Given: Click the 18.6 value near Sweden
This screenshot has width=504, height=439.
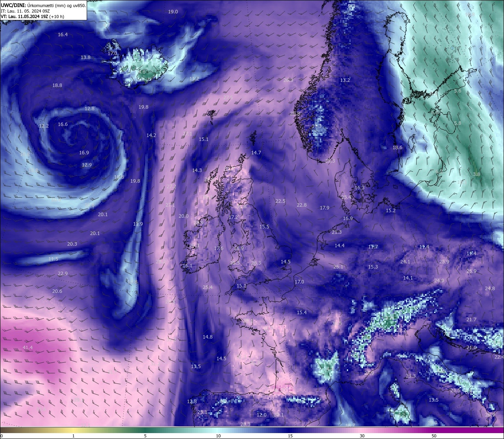Looking at the screenshot, I should (x=397, y=148).
